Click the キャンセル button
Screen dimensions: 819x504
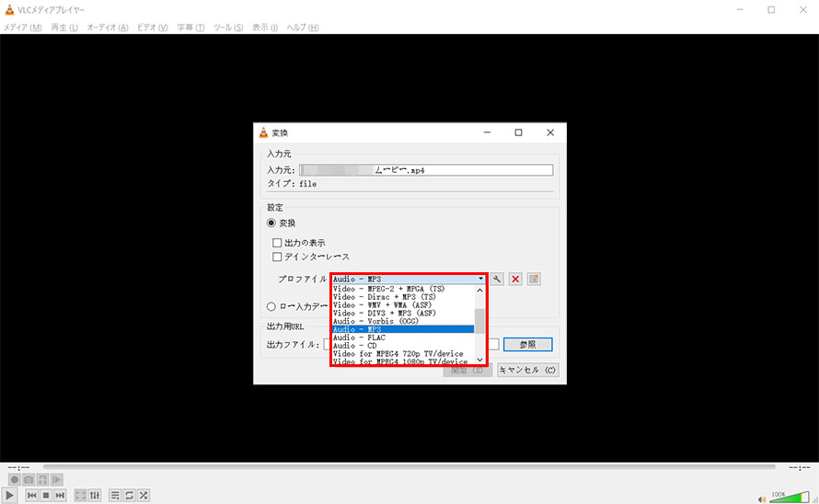pos(527,370)
